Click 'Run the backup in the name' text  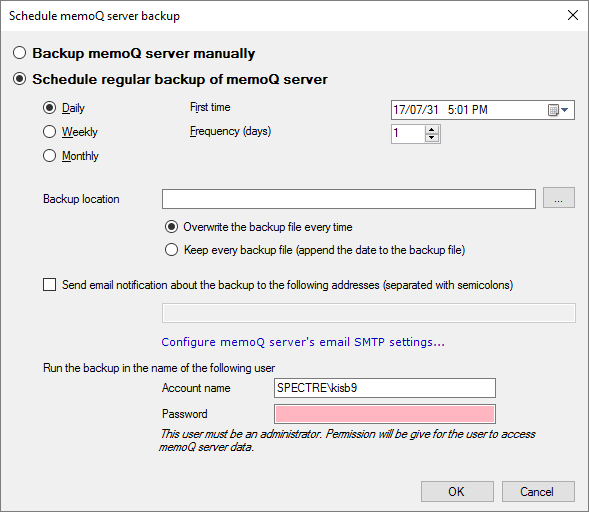pyautogui.click(x=159, y=368)
